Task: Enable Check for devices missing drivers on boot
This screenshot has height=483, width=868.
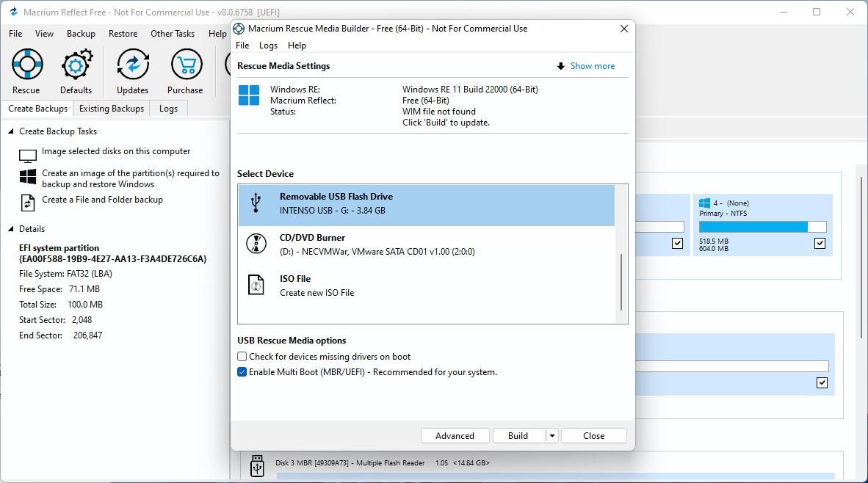Action: 242,357
